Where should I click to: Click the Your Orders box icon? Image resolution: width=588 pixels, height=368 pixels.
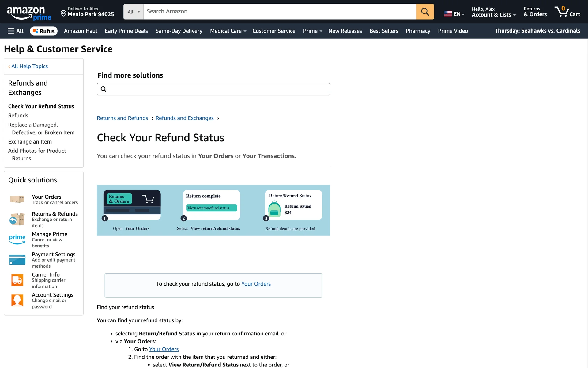pos(17,199)
